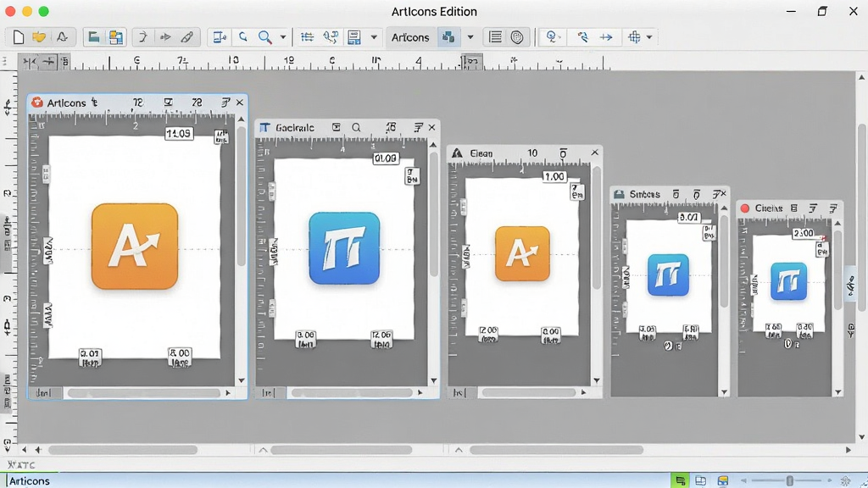The height and width of the screenshot is (488, 868).
Task: Close the Gaclraic document window
Action: coord(431,127)
